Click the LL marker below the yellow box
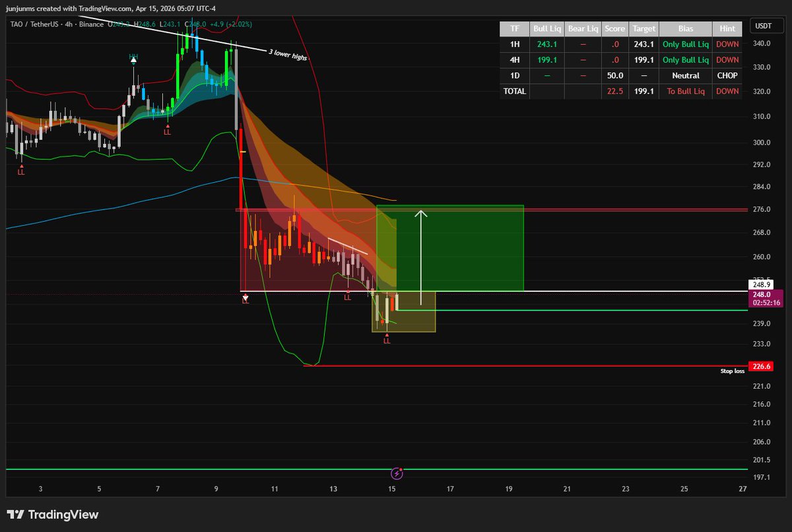 pos(387,341)
